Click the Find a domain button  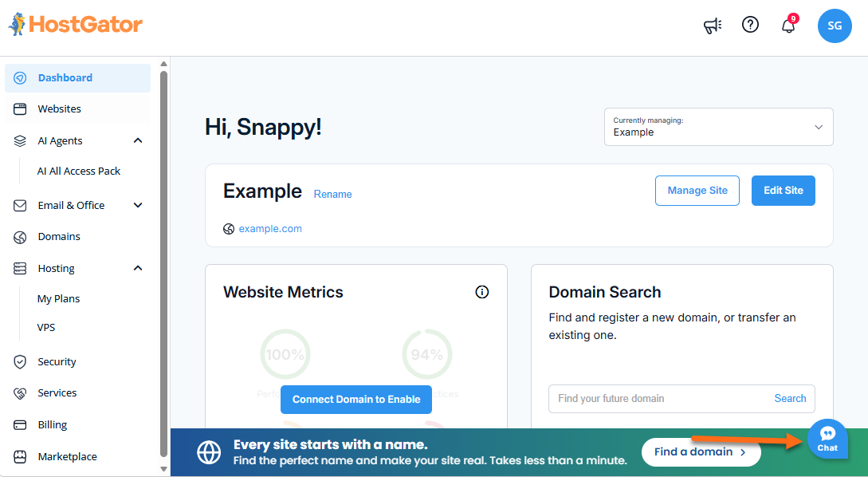[701, 452]
